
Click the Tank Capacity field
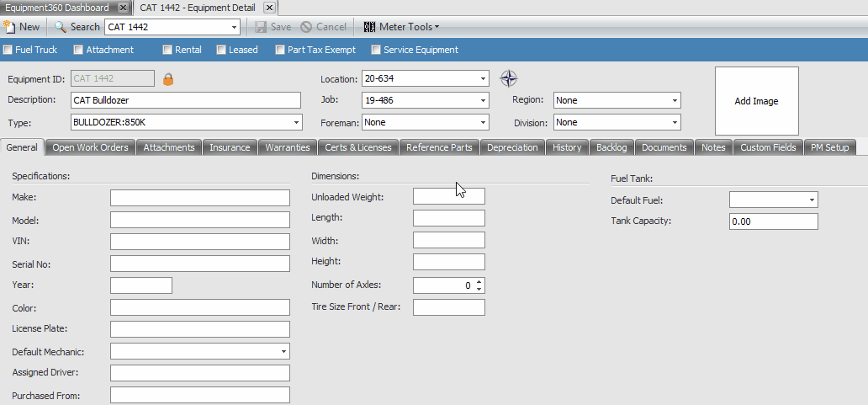coord(773,221)
